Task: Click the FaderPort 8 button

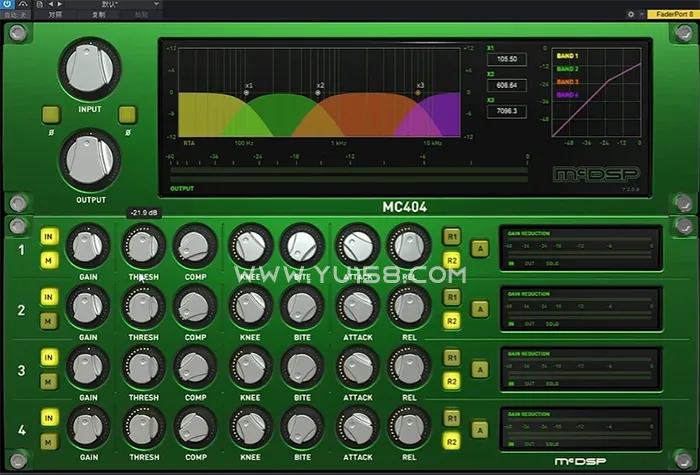Action: pos(675,14)
